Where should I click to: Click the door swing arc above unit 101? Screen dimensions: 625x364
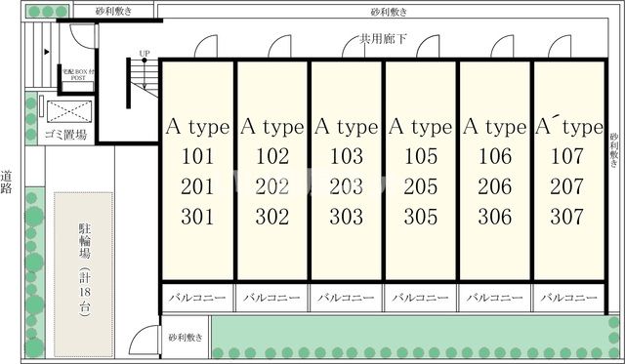(x=206, y=46)
